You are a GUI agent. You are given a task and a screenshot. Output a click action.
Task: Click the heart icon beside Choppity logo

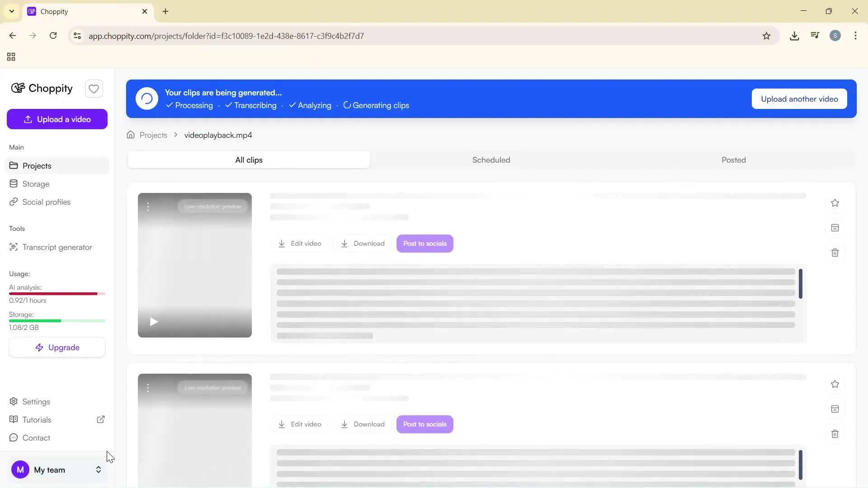coord(94,89)
